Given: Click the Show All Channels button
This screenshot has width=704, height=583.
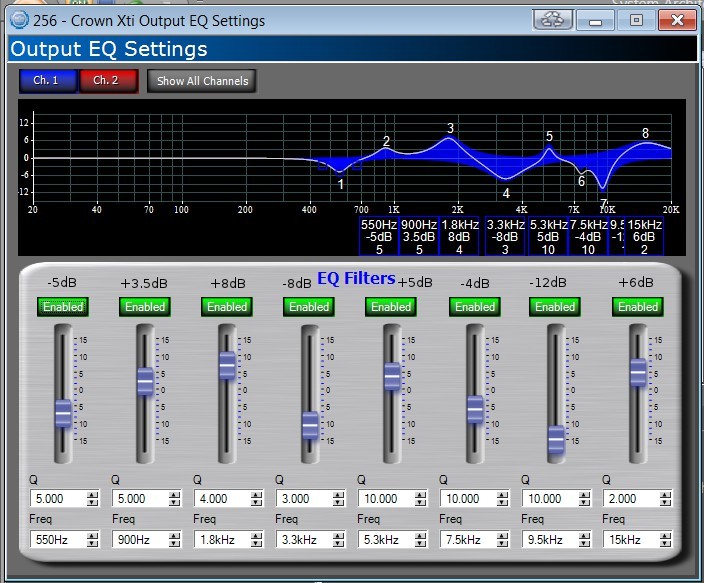Looking at the screenshot, I should point(202,81).
